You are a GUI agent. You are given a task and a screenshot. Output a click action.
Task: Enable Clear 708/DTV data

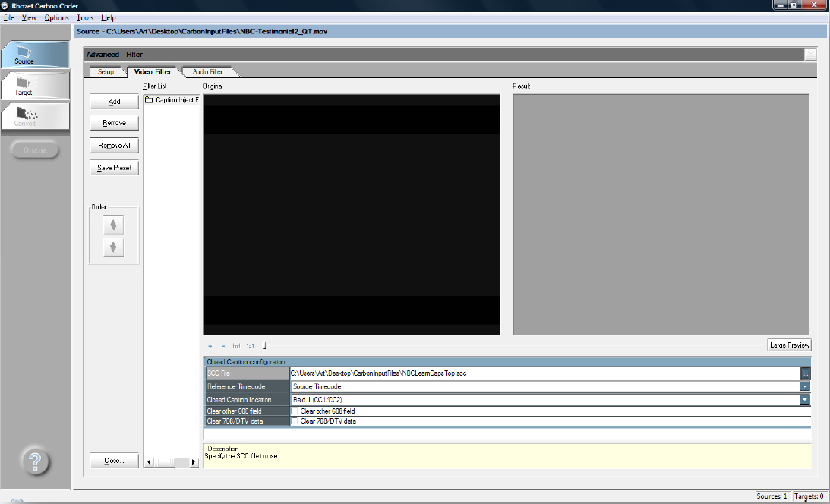tap(295, 421)
